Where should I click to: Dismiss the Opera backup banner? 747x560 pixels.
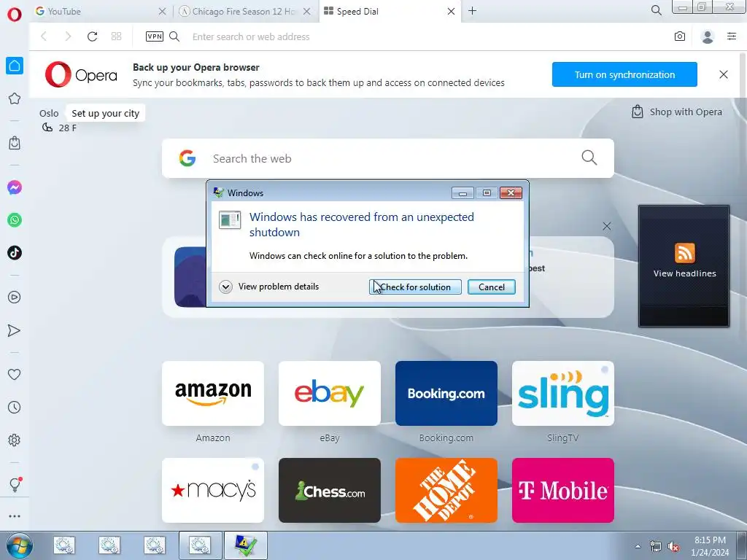coord(723,75)
